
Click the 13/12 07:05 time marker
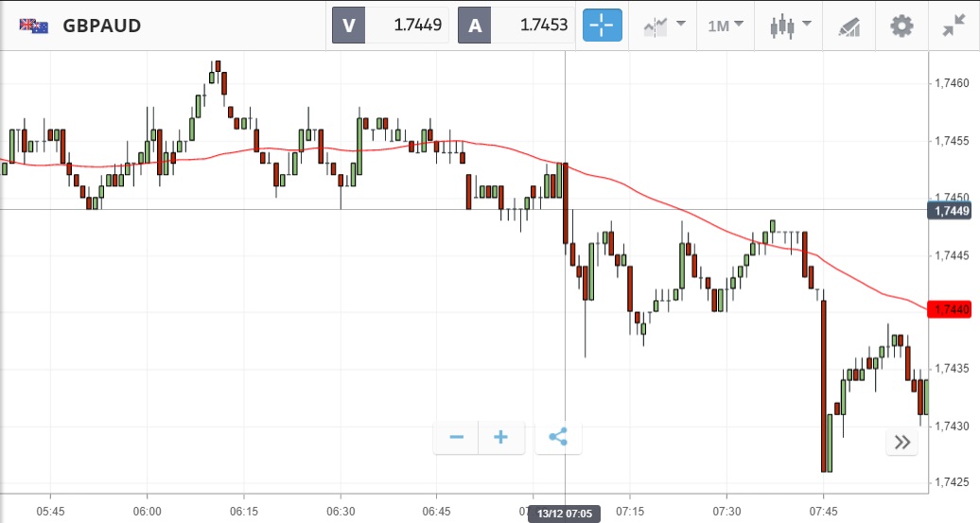coord(564,514)
